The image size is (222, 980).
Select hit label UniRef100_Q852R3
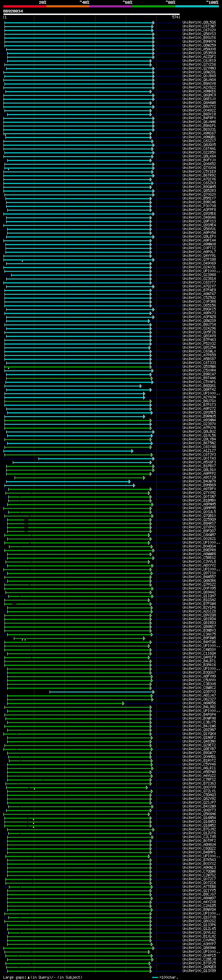click(199, 191)
